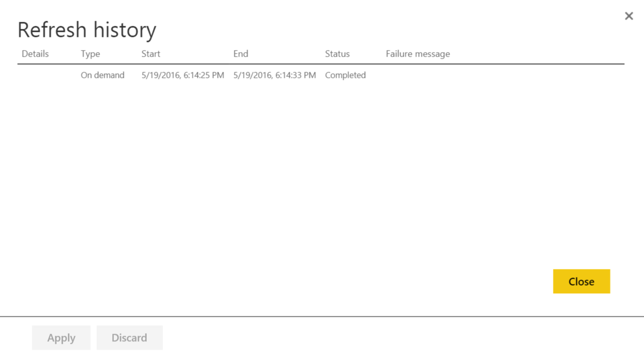Click the On demand refresh entry

[x=102, y=75]
